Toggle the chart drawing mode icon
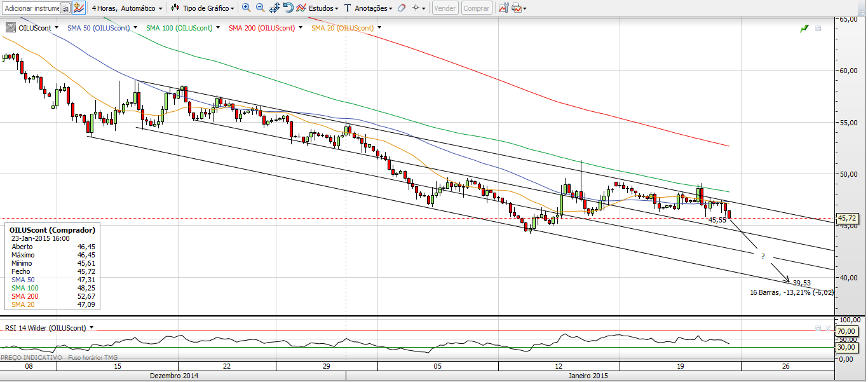The height and width of the screenshot is (382, 868). tap(79, 8)
